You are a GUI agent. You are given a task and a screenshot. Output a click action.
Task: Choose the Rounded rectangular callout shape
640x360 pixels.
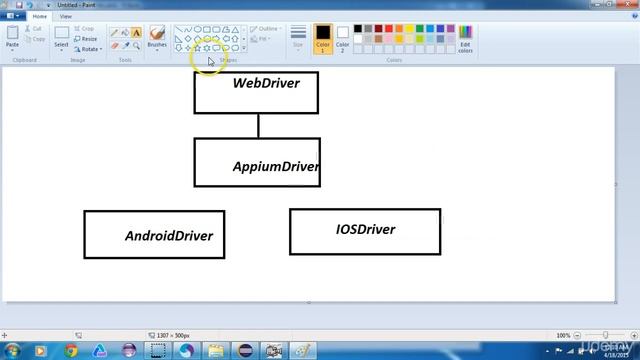click(x=216, y=48)
